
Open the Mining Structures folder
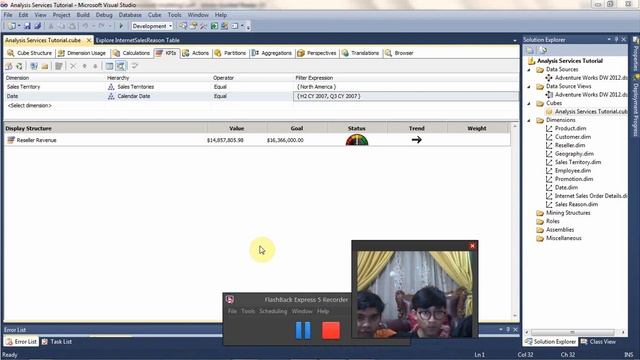pyautogui.click(x=568, y=213)
